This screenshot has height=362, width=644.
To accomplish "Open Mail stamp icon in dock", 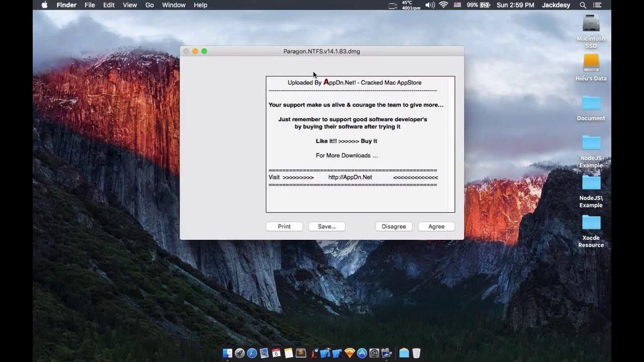I will click(x=264, y=353).
